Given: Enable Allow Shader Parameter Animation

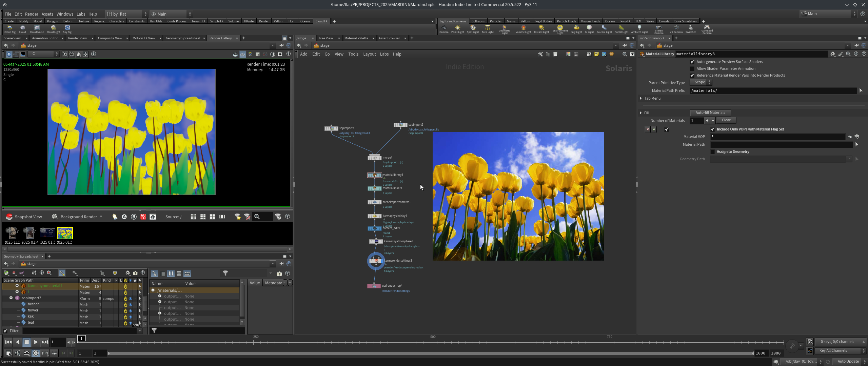Looking at the screenshot, I should click(x=692, y=69).
